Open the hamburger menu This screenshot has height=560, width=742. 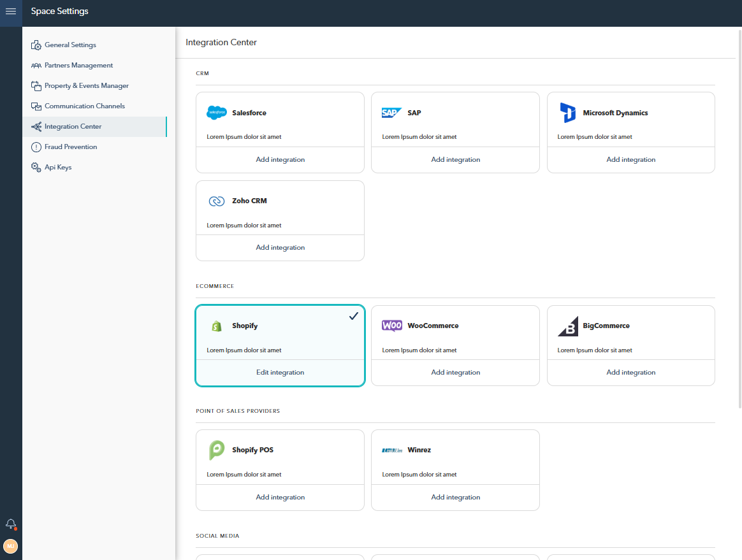coord(11,11)
